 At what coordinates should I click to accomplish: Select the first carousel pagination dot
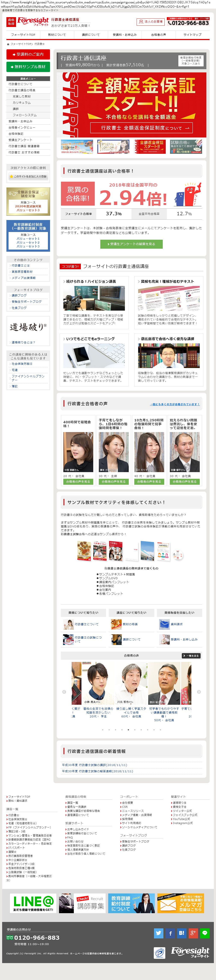(102, 730)
